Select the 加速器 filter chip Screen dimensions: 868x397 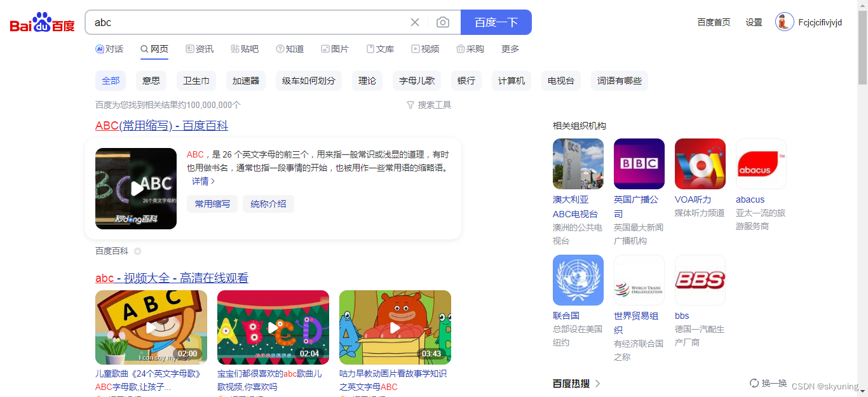pos(246,81)
